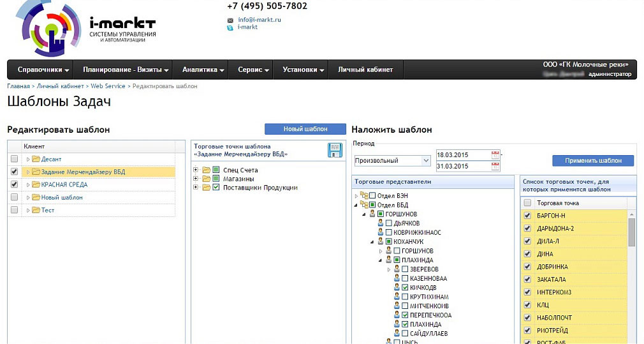Click the group icon of Отдел ВЭН
644x344 pixels.
(364, 196)
